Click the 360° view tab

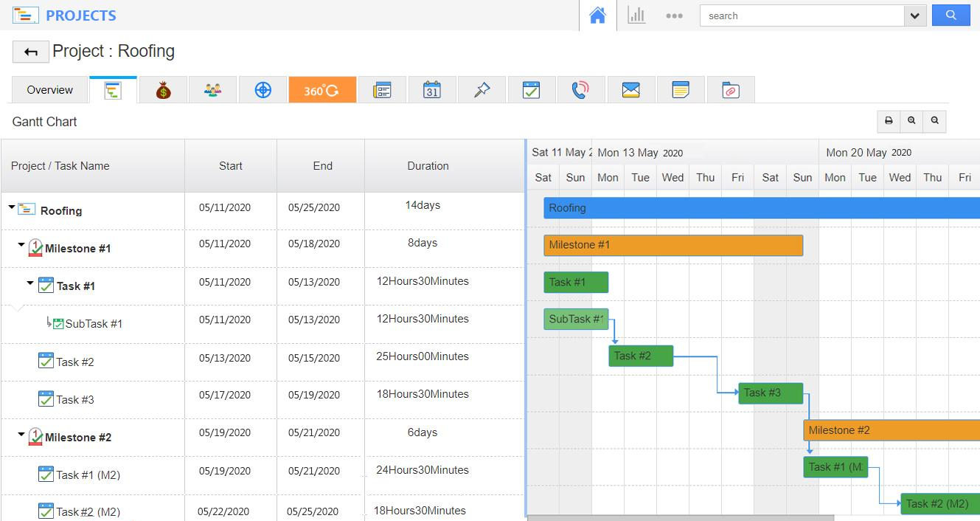point(322,90)
